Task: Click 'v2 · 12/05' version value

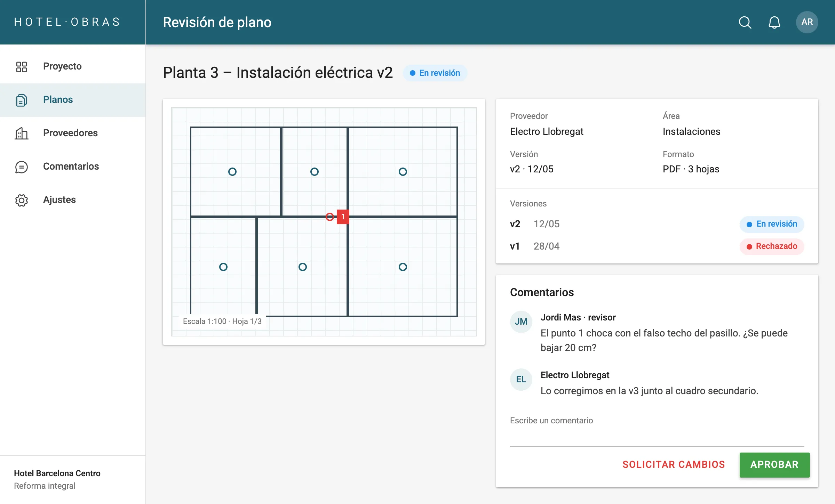Action: tap(532, 169)
